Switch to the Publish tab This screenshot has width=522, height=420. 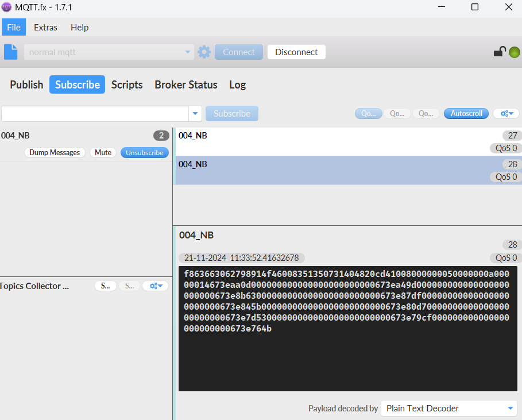(x=26, y=84)
